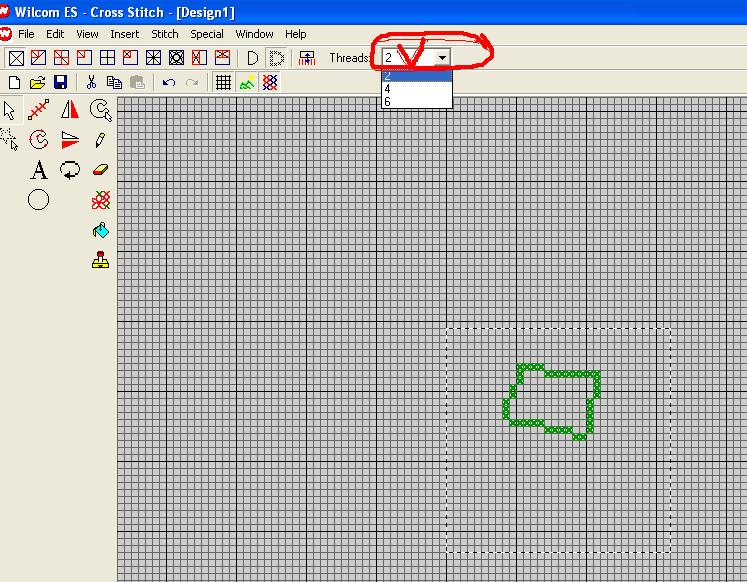Viewport: 747px width, 582px height.
Task: Select the Circle shape tool
Action: [x=39, y=200]
